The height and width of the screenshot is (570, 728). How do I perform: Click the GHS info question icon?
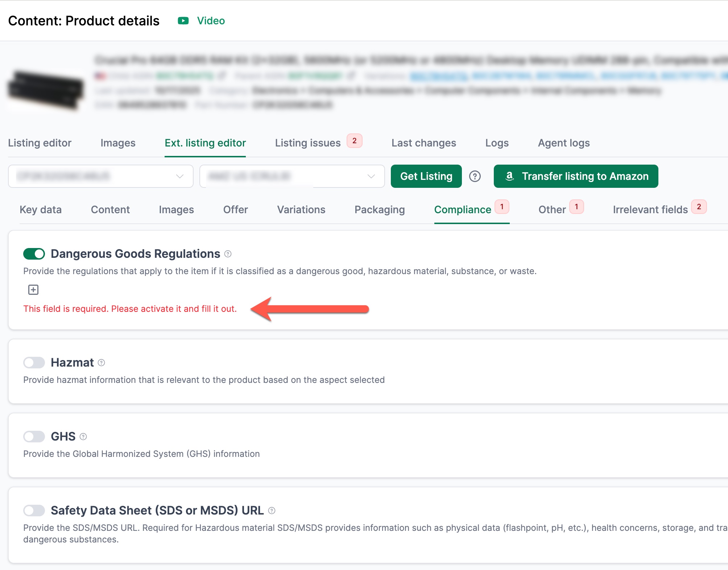coord(83,437)
